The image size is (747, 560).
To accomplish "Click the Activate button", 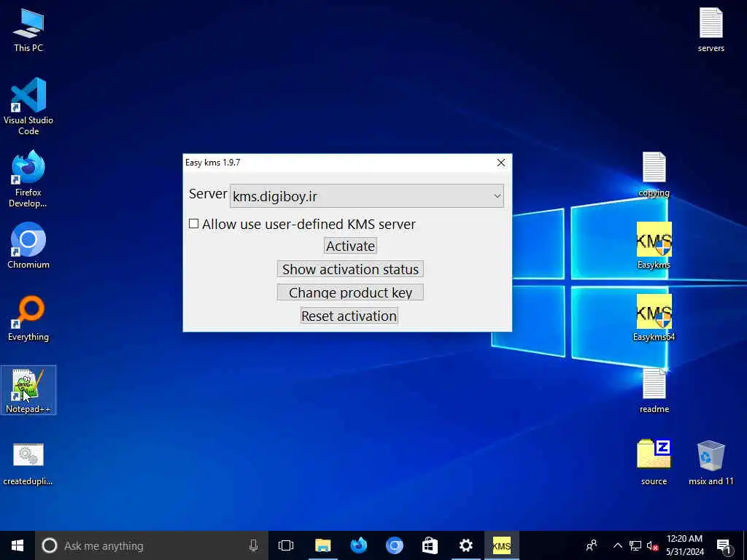I will click(350, 246).
